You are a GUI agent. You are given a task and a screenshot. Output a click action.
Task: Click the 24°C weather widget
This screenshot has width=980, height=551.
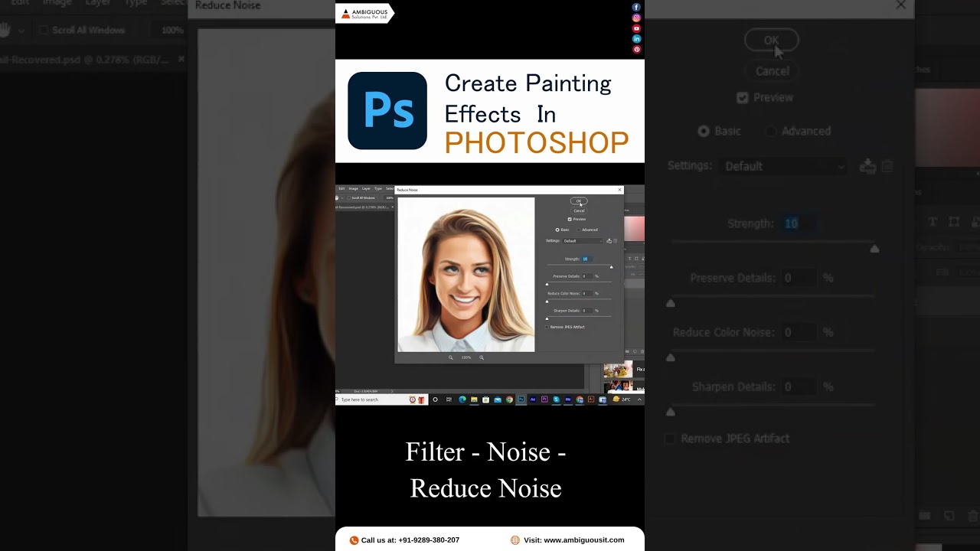622,399
